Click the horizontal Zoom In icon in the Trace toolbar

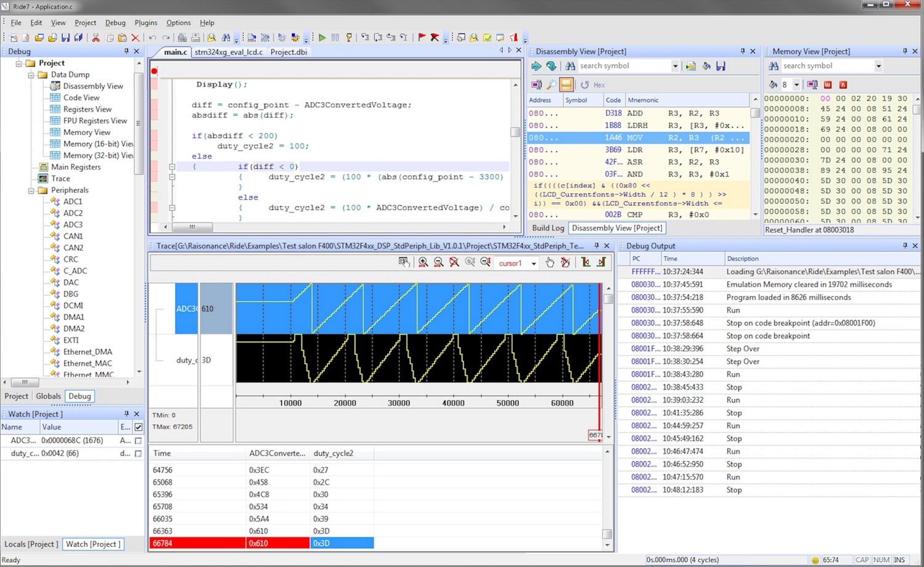coord(423,263)
